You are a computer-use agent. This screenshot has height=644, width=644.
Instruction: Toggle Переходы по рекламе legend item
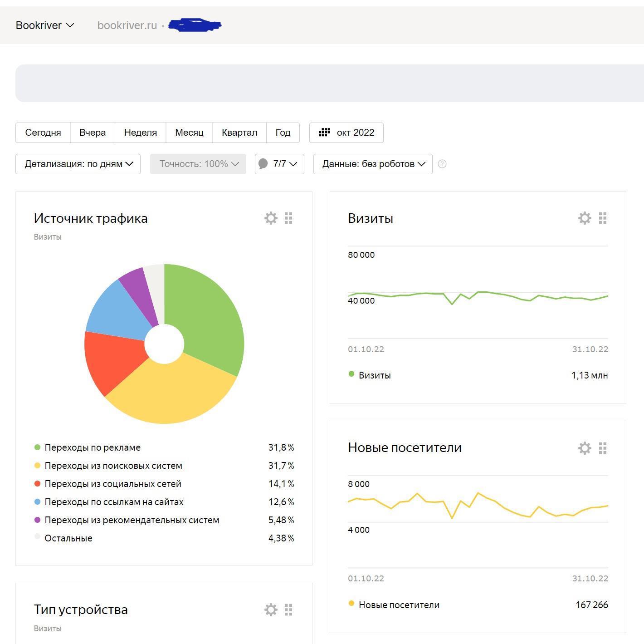93,447
